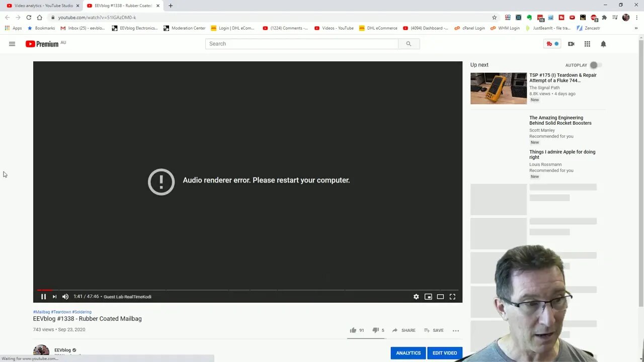
Task: Close the Video analytics tab
Action: [x=77, y=6]
